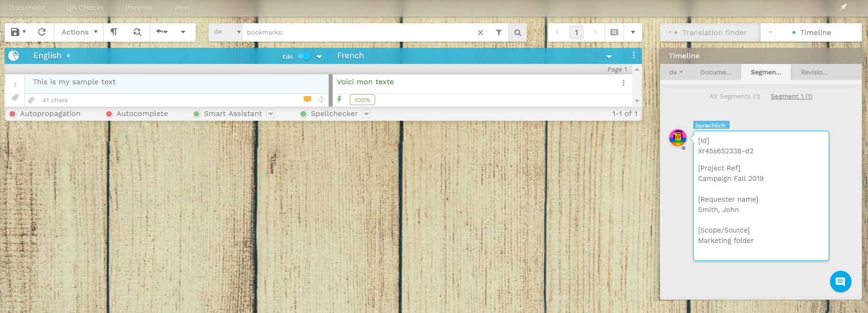Toggle the Edit switch in English header
The image size is (868, 313).
(304, 56)
